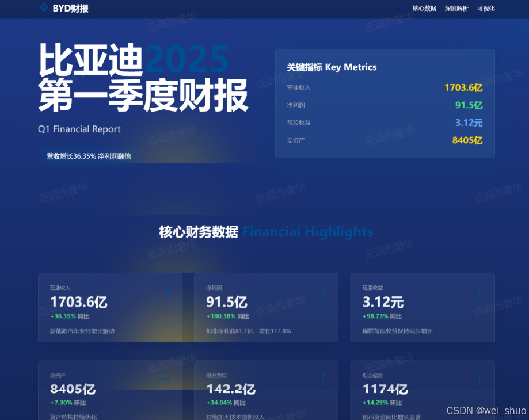Open the 深度解析 navigation link
This screenshot has height=420, width=529.
click(x=456, y=9)
